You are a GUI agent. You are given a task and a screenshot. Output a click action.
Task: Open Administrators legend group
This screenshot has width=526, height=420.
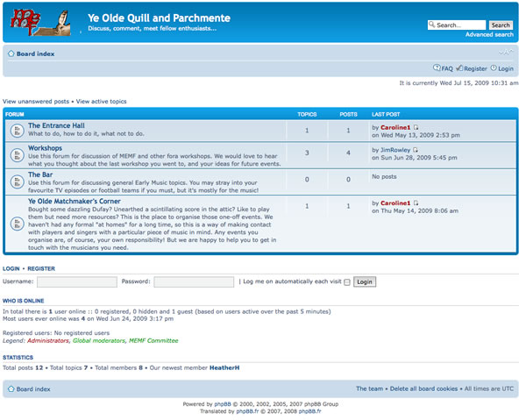(x=48, y=340)
